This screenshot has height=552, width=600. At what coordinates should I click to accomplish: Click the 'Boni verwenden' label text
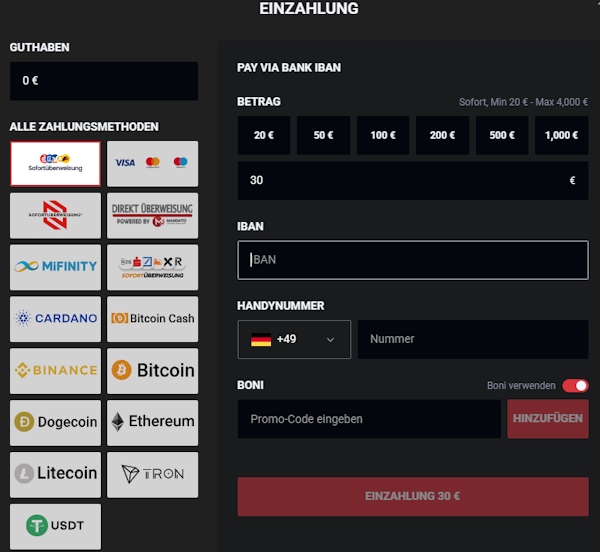[x=521, y=386]
